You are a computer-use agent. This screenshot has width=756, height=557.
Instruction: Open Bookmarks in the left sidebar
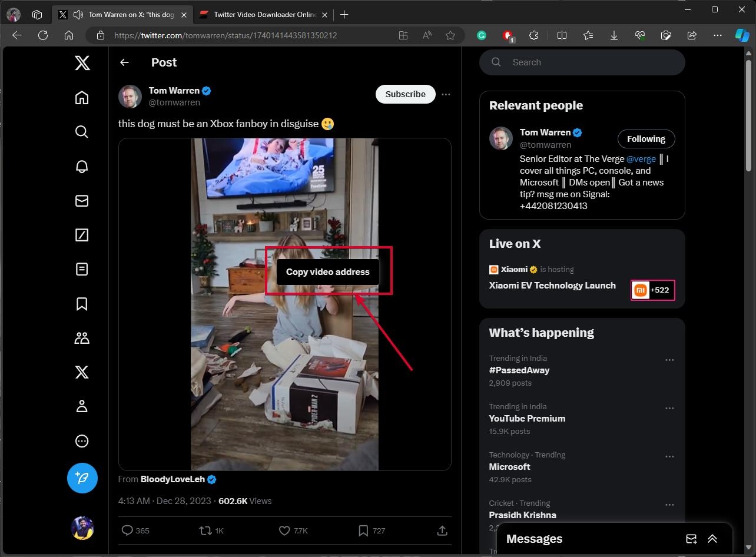point(82,304)
